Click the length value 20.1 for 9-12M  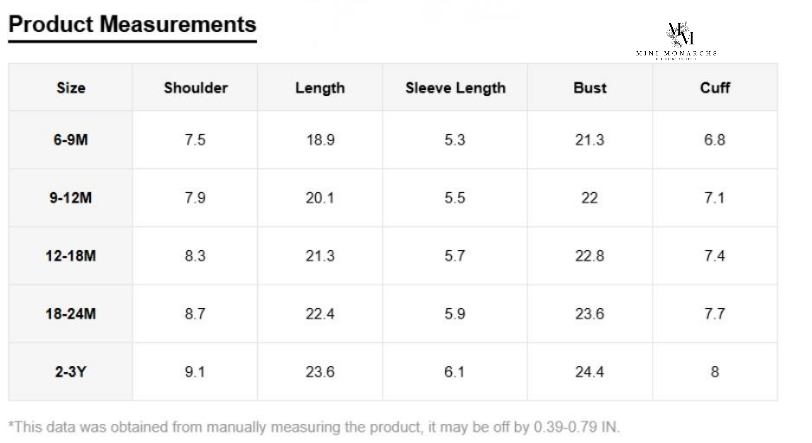click(x=320, y=198)
